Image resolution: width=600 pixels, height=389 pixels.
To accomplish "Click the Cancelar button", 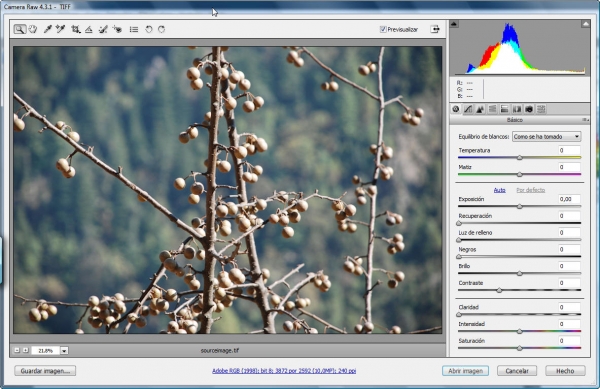I will [517, 371].
